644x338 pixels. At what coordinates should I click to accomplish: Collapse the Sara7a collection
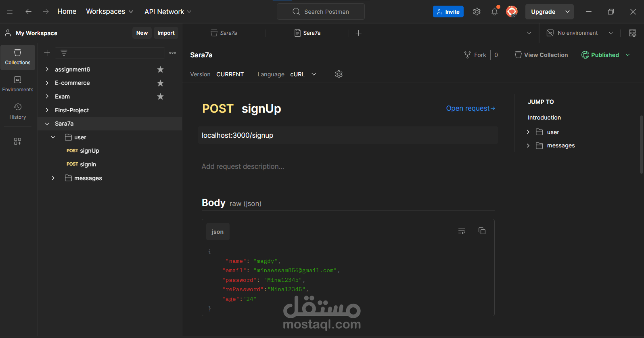(x=47, y=124)
